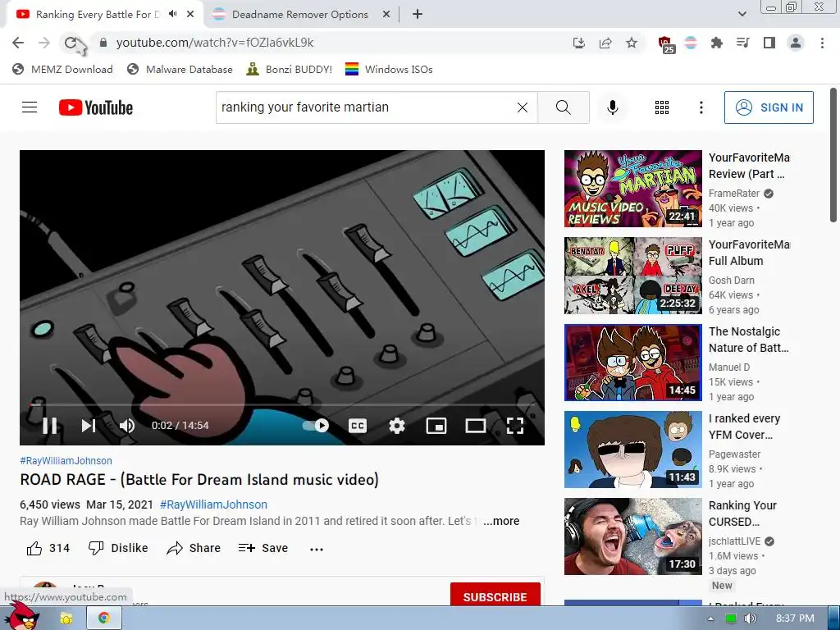This screenshot has width=840, height=630.
Task: Open YouTube settings three-dot menu
Action: pos(701,107)
